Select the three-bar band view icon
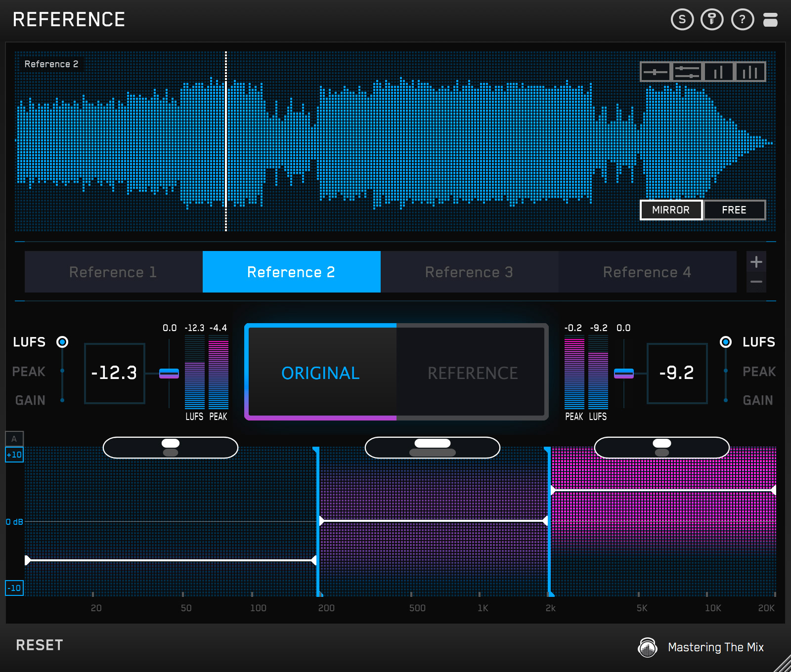Image resolution: width=791 pixels, height=672 pixels. pyautogui.click(x=750, y=72)
